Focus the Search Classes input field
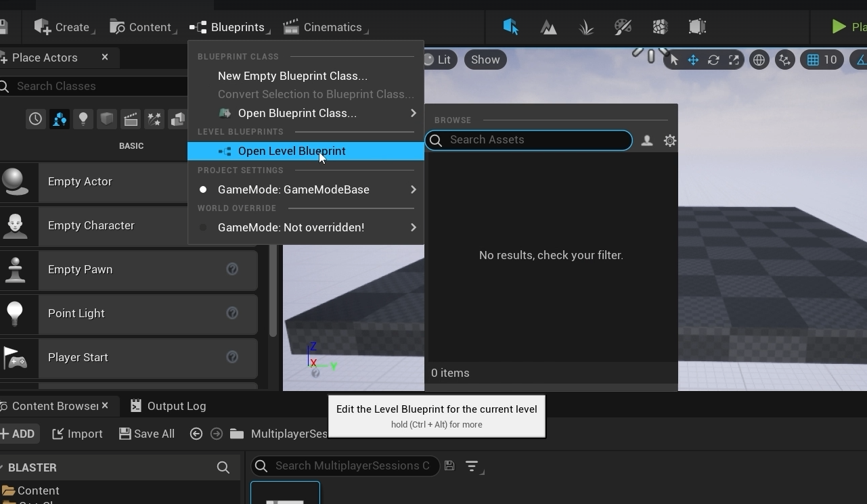Viewport: 867px width, 504px height. pos(95,86)
